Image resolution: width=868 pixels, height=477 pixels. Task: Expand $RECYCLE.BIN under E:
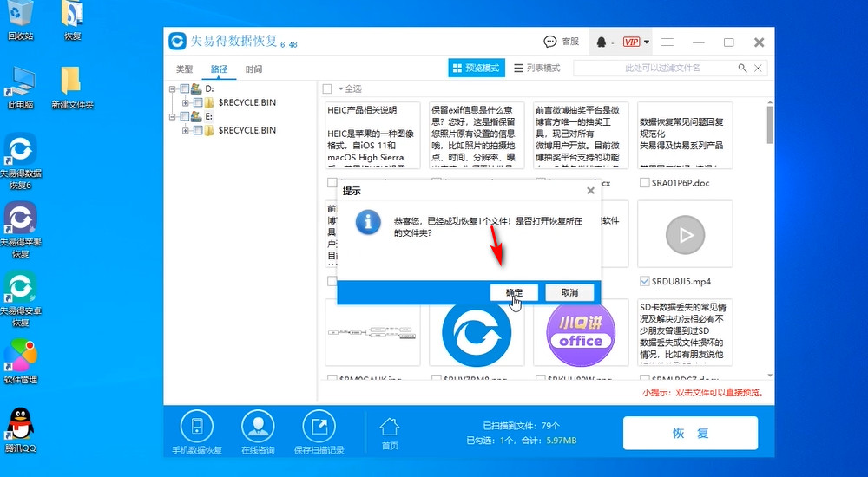click(x=186, y=131)
